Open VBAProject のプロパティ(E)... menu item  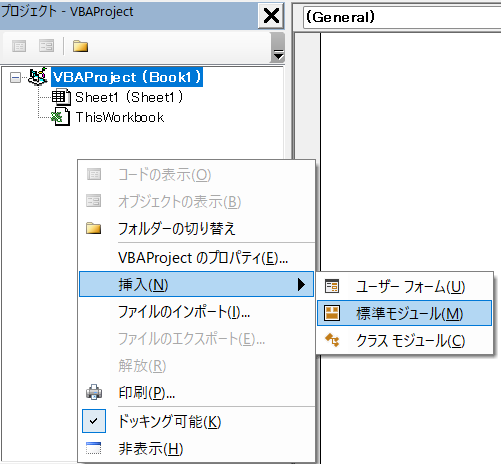197,258
